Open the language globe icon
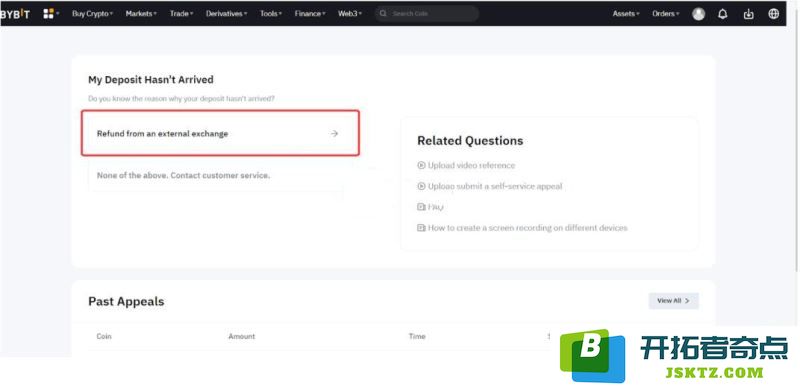The image size is (800, 386). pyautogui.click(x=773, y=14)
